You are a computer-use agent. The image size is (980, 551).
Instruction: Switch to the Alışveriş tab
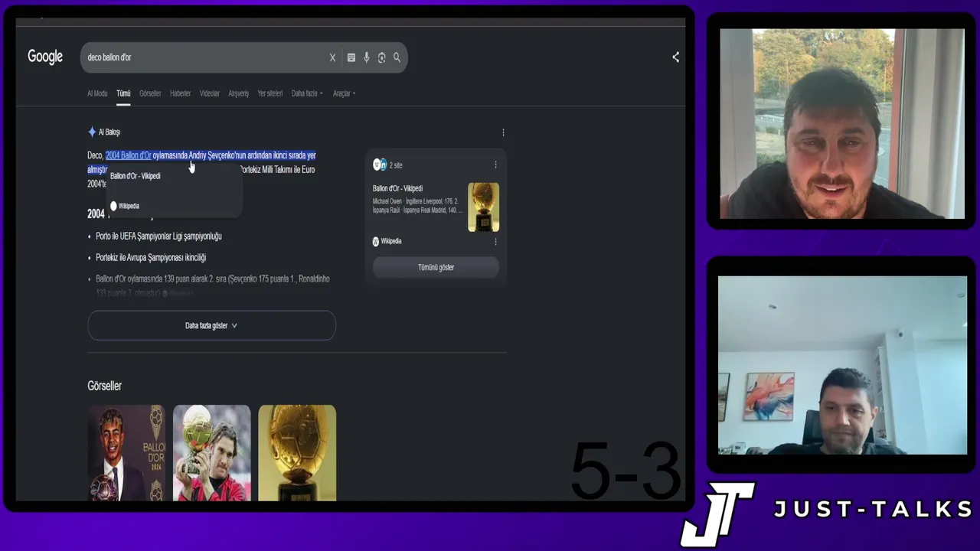[239, 93]
